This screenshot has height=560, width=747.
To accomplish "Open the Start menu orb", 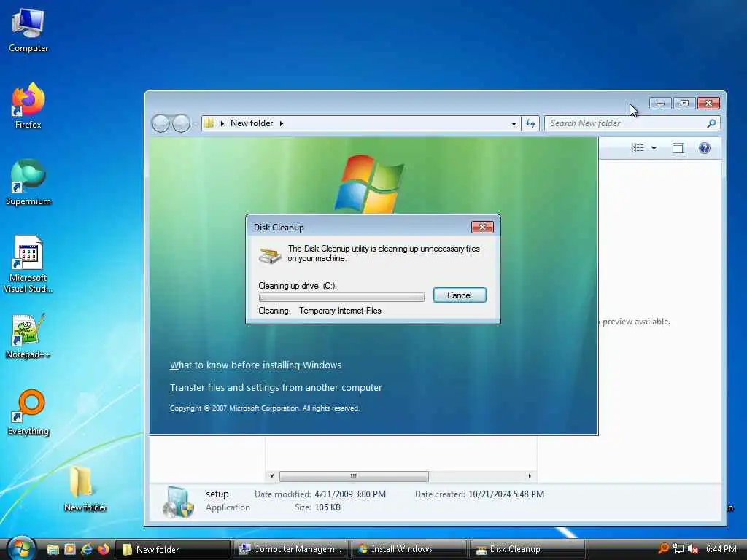I will [21, 548].
